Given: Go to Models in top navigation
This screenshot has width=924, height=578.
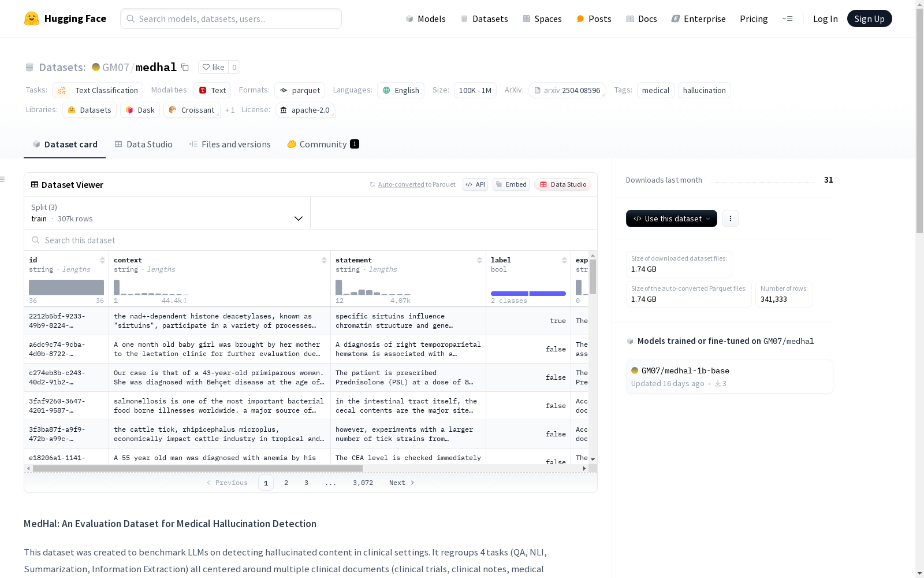Looking at the screenshot, I should (x=426, y=18).
